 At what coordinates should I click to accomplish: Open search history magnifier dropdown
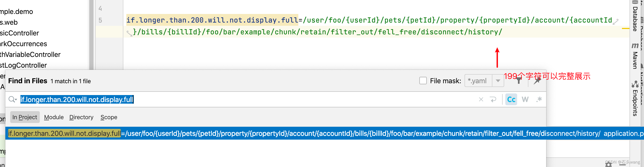13,100
